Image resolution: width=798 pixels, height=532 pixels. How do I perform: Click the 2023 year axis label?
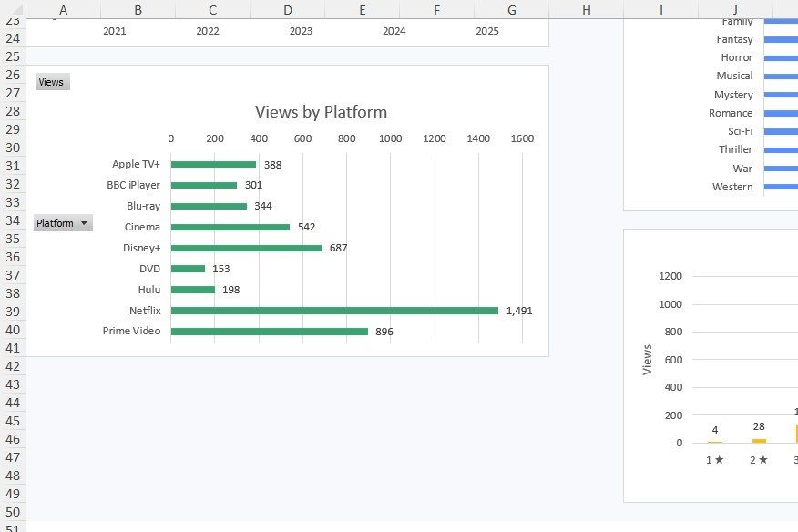pyautogui.click(x=301, y=31)
